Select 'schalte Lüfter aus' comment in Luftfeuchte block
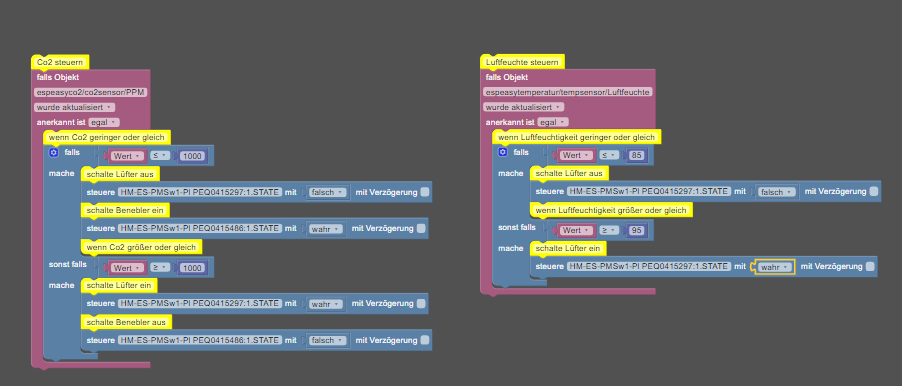 pos(570,173)
